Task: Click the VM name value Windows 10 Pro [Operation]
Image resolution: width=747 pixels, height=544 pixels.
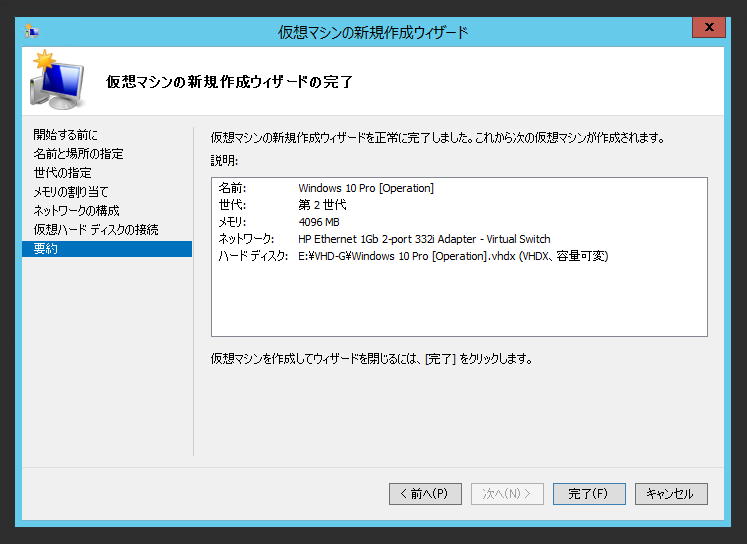Action: tap(366, 188)
